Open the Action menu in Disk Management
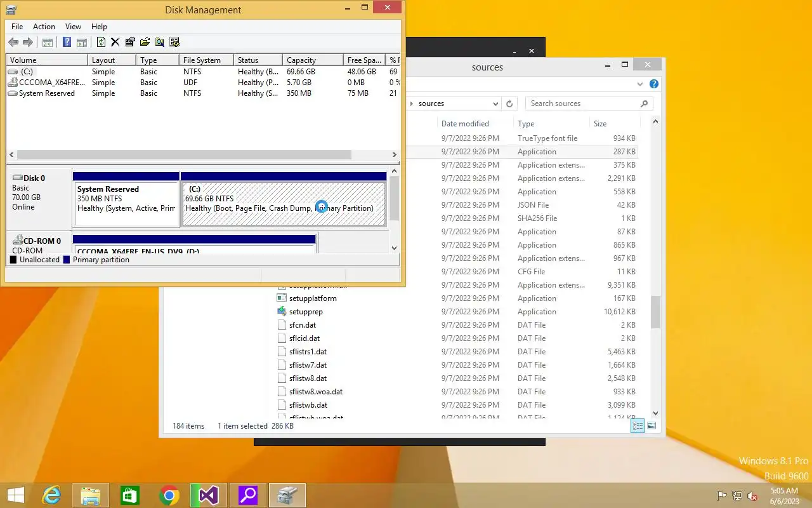Image resolution: width=812 pixels, height=508 pixels. [44, 27]
